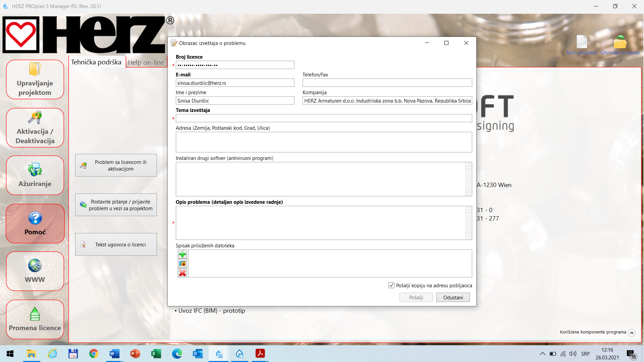Switch to the Help on-line tab
Screen dimensions: 644x362
coord(146,62)
